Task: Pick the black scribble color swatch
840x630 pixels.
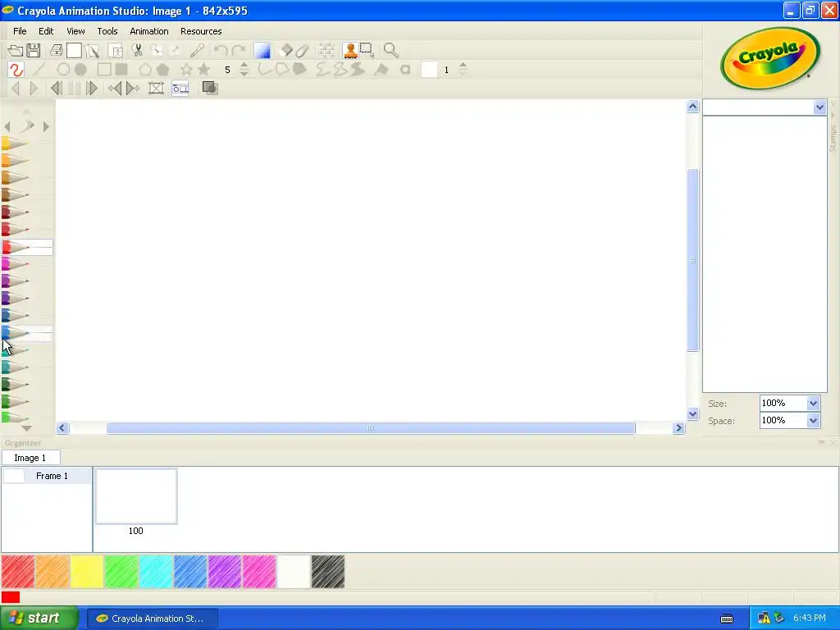Action: tap(328, 572)
